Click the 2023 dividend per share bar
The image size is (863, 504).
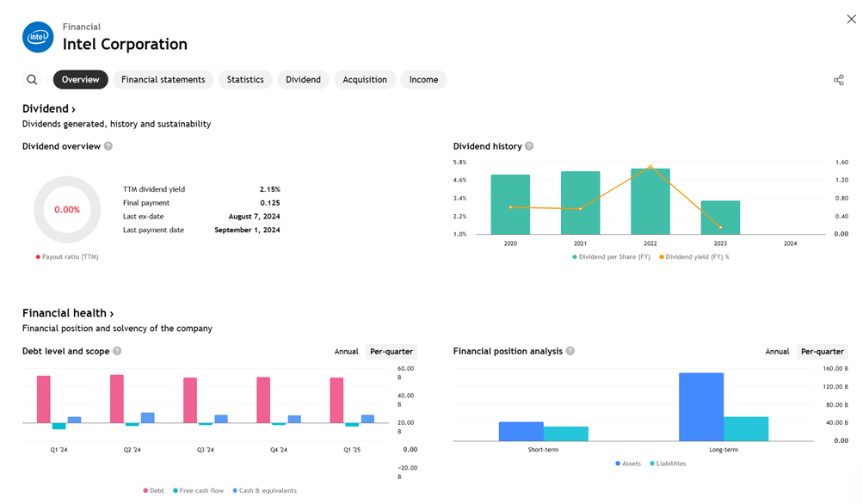(x=720, y=218)
